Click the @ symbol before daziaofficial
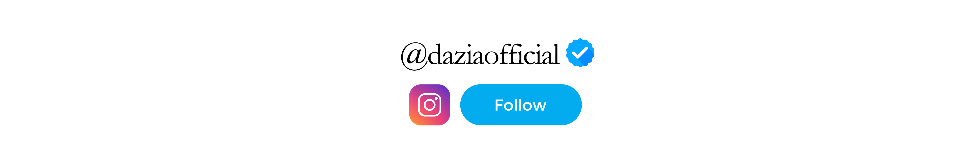The height and width of the screenshot is (147, 980). point(414,56)
